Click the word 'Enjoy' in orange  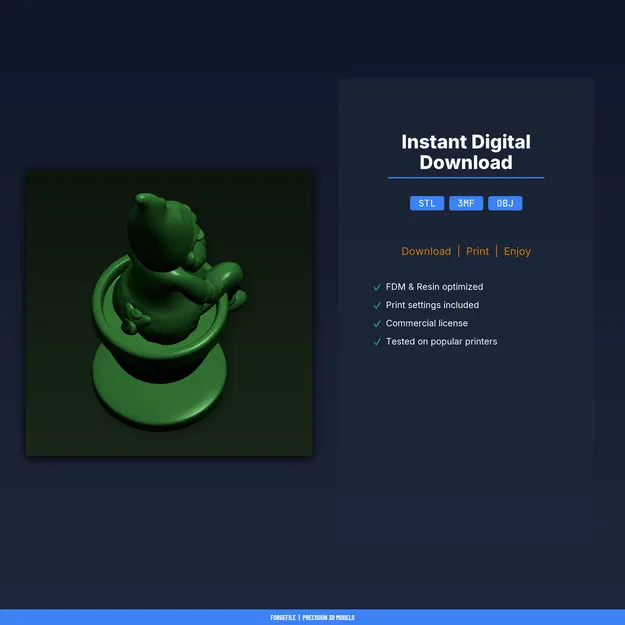(517, 252)
